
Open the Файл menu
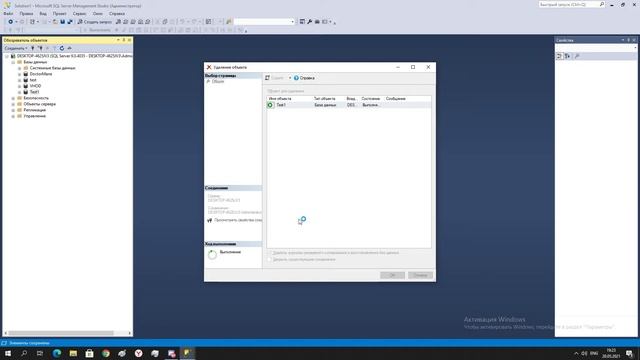pyautogui.click(x=8, y=13)
